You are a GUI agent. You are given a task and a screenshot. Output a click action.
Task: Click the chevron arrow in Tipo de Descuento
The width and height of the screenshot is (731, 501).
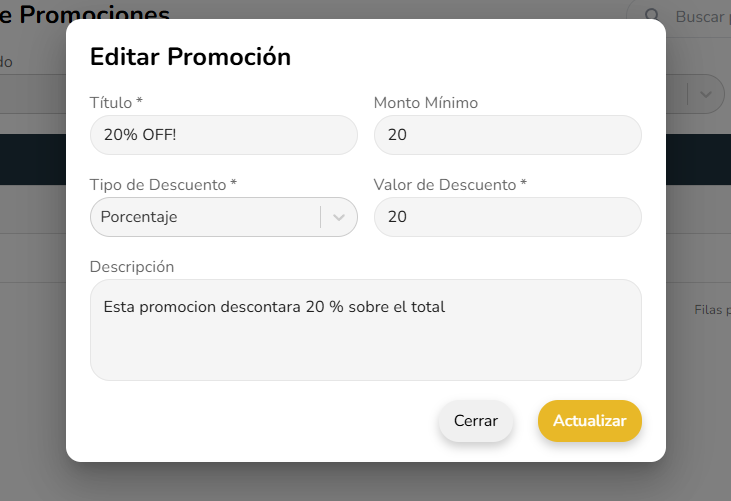coord(339,217)
